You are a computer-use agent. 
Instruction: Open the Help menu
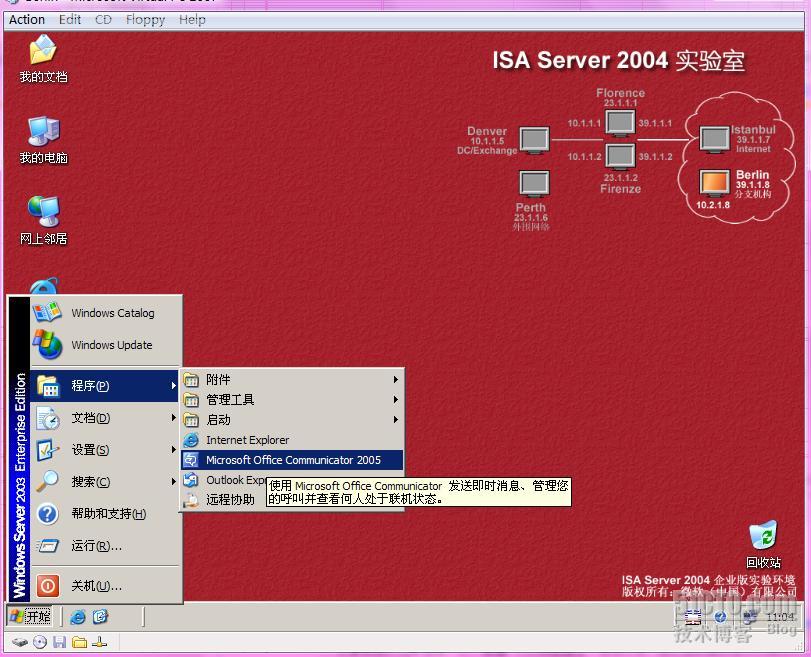pos(192,20)
